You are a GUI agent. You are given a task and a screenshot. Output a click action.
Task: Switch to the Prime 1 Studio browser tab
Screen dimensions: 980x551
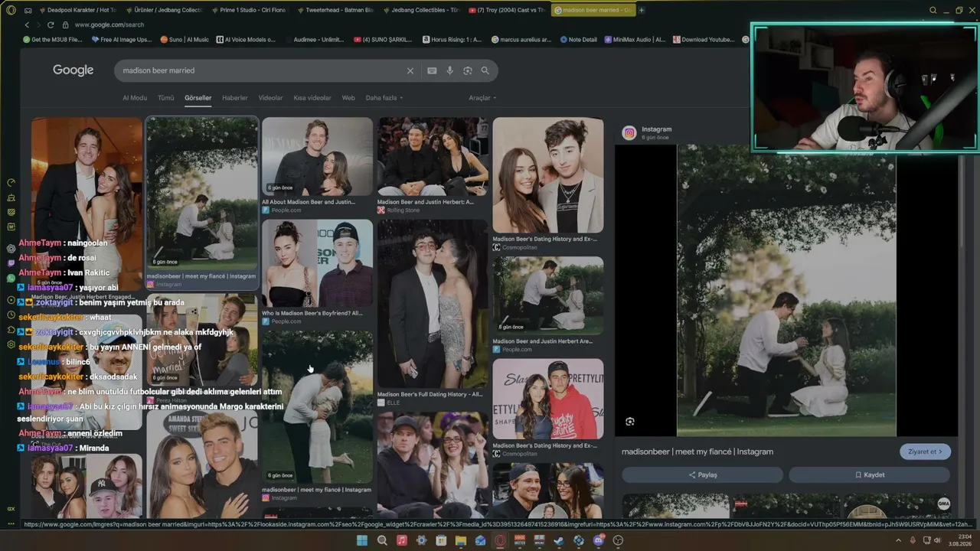click(250, 10)
